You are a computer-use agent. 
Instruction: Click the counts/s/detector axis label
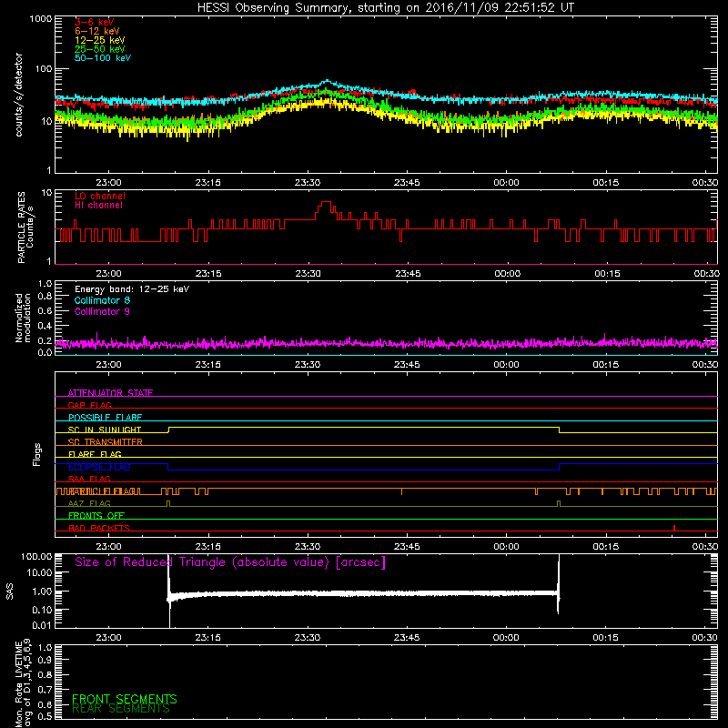(19, 95)
